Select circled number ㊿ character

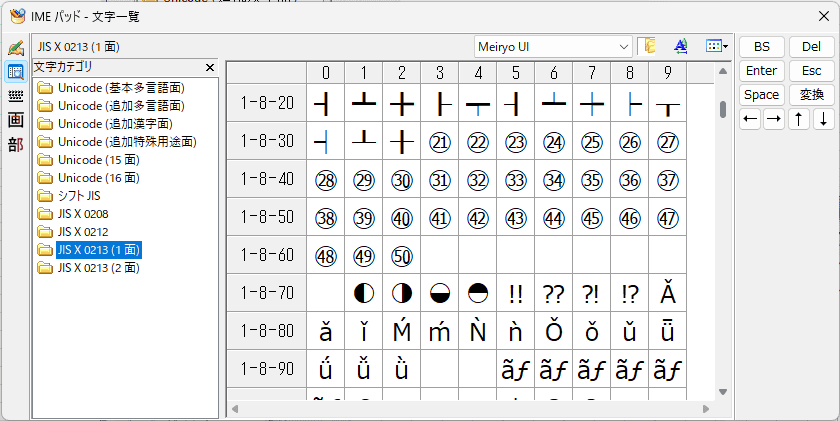(x=402, y=255)
